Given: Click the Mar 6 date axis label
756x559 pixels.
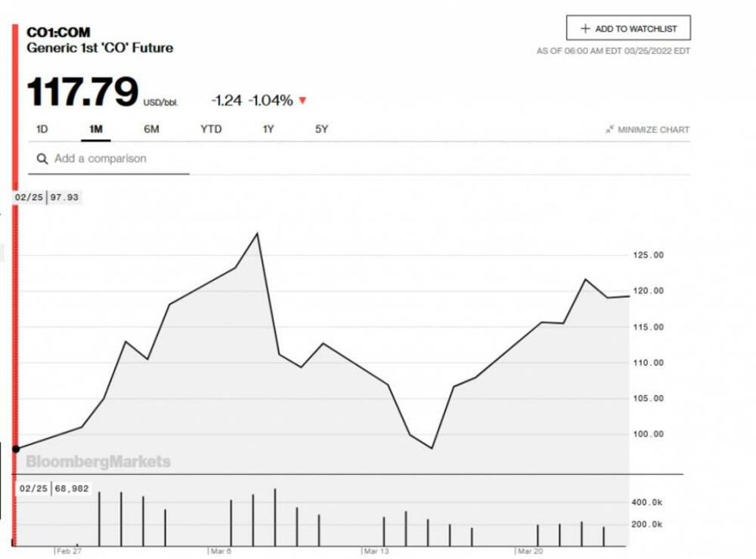Looking at the screenshot, I should pos(222,551).
